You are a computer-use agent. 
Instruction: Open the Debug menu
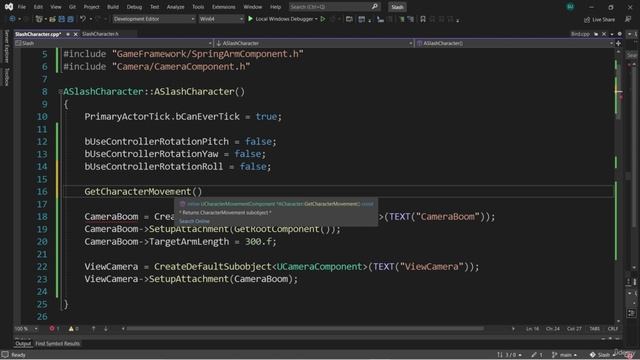click(x=134, y=7)
